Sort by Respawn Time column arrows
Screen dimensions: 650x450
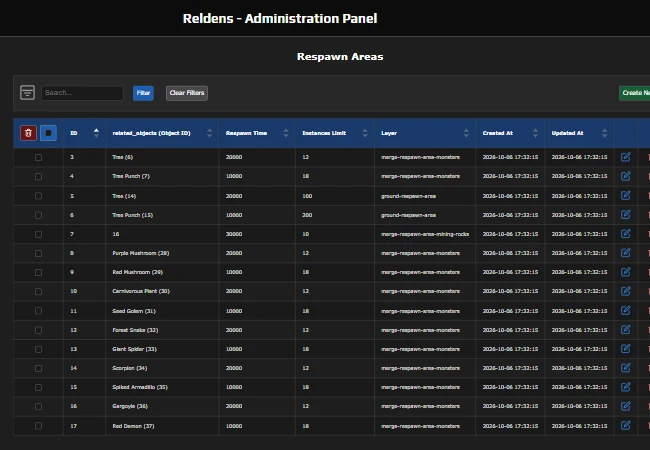point(286,133)
